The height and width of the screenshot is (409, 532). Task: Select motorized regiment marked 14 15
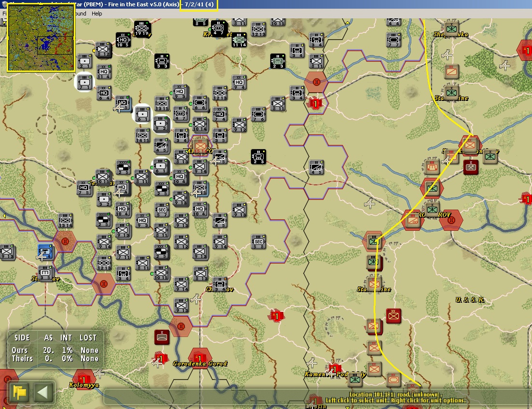coord(142,135)
